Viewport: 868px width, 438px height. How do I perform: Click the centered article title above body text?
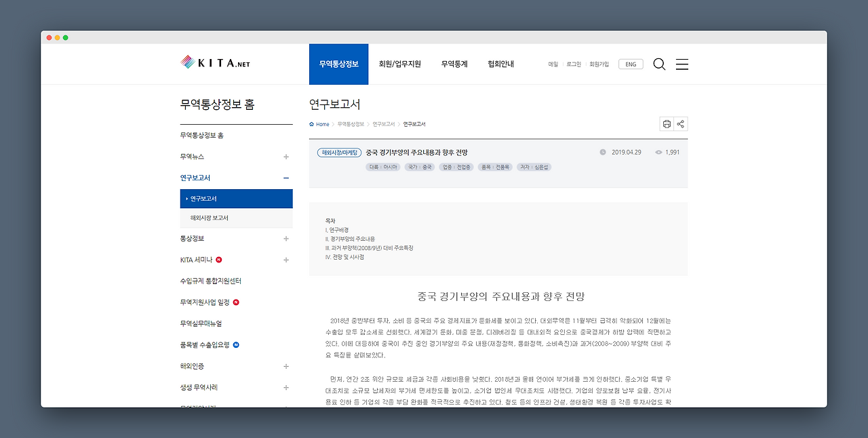501,296
